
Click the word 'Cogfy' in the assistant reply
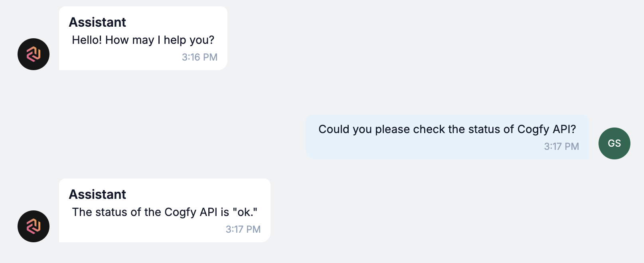[x=180, y=212]
